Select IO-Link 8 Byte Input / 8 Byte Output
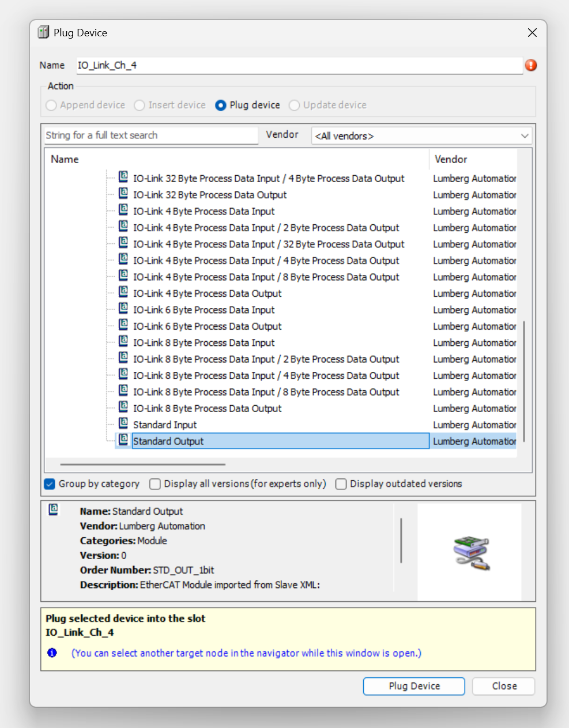 click(266, 392)
